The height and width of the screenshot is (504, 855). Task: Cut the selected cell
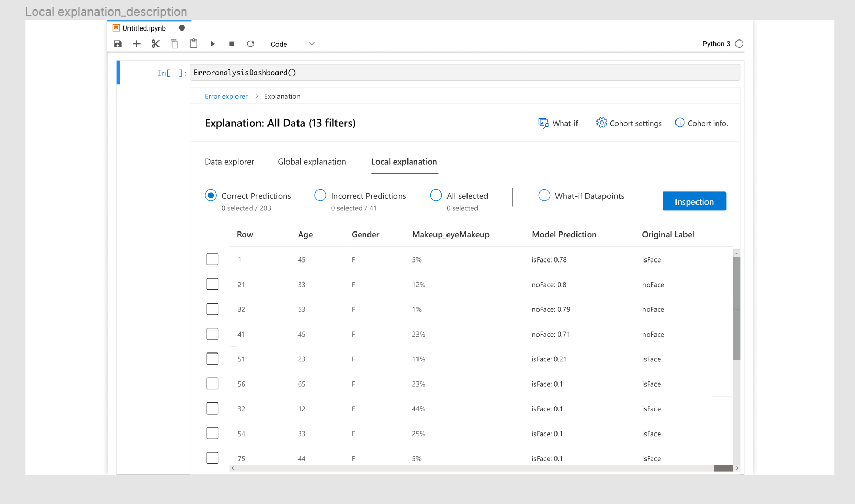[x=155, y=44]
